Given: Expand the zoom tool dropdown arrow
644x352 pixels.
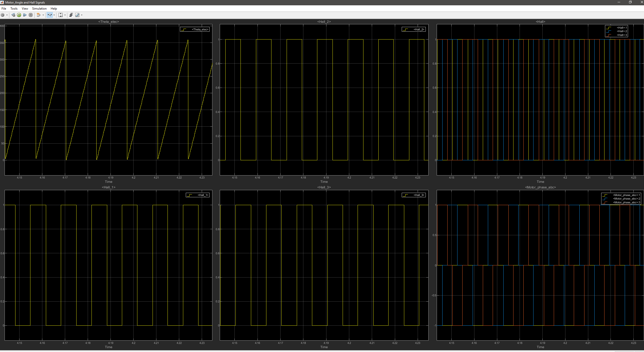Looking at the screenshot, I should tap(54, 15).
